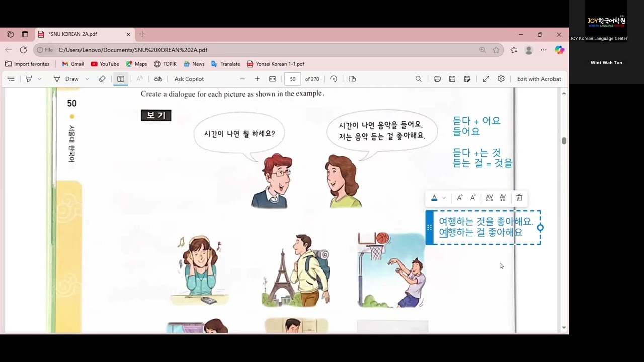Viewport: 644px width, 362px height.
Task: Click Ask Copilot in PDF toolbar
Action: [x=189, y=79]
